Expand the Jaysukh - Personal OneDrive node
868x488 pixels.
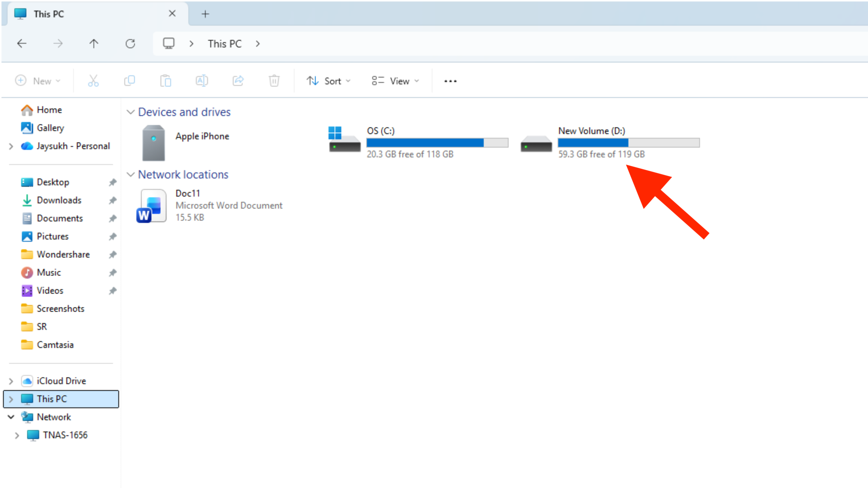click(x=11, y=146)
